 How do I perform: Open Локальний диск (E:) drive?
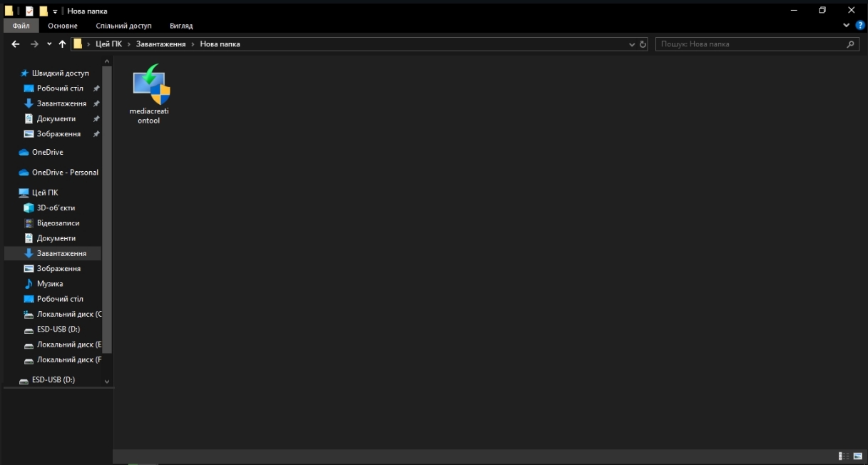[63, 344]
